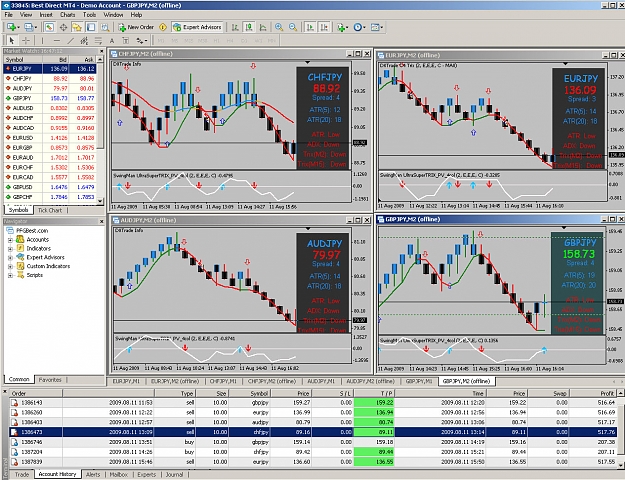Select the Trendline drawing tool
The width and height of the screenshot is (625, 480).
[71, 40]
